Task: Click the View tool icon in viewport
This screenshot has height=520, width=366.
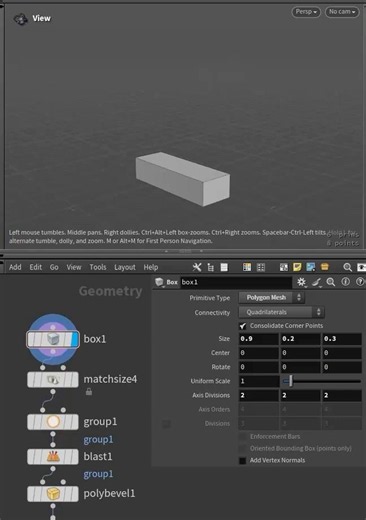Action: [x=21, y=19]
